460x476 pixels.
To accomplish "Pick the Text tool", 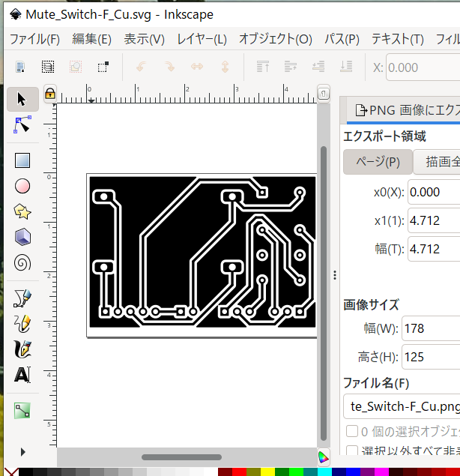I will (x=22, y=375).
